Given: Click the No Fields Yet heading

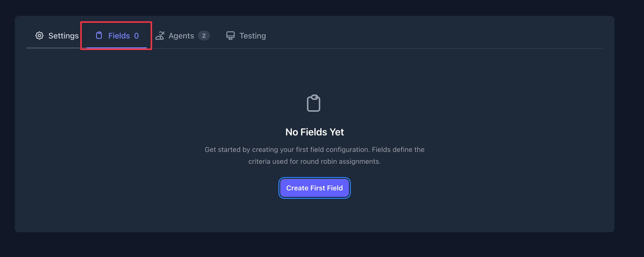Looking at the screenshot, I should tap(314, 132).
